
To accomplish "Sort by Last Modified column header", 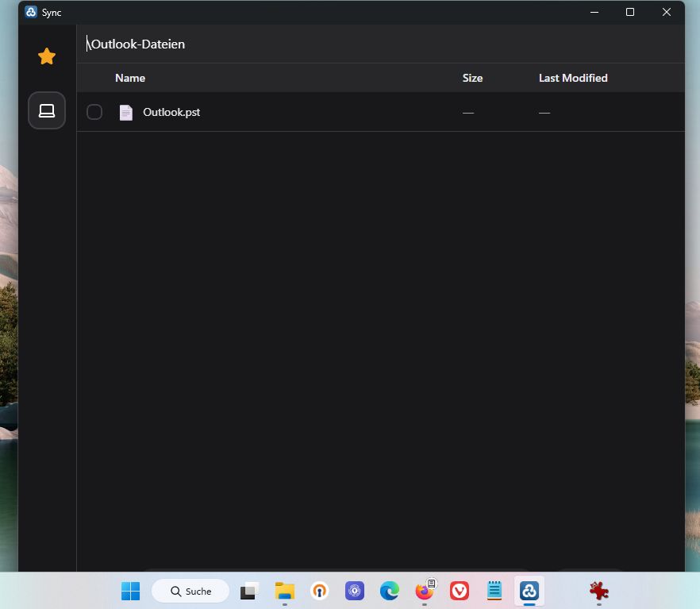I will 573,78.
